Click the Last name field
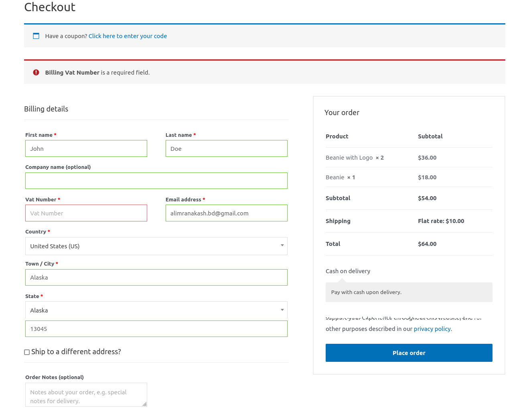531x420 pixels. pyautogui.click(x=227, y=148)
